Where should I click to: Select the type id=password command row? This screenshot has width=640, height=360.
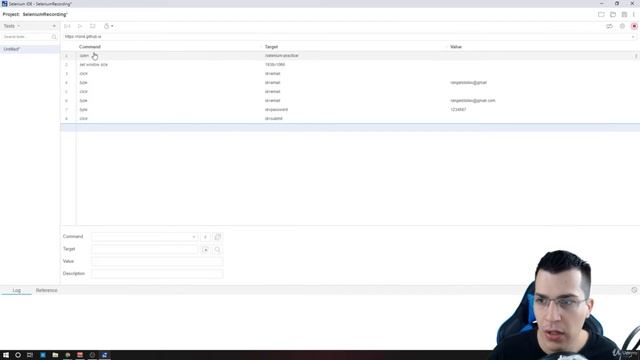pos(350,109)
